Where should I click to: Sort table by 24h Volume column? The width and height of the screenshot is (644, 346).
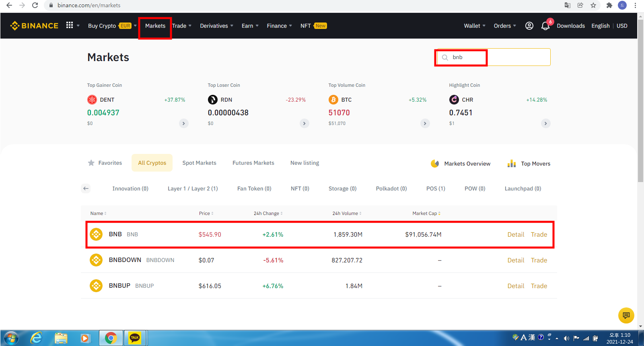click(x=347, y=213)
